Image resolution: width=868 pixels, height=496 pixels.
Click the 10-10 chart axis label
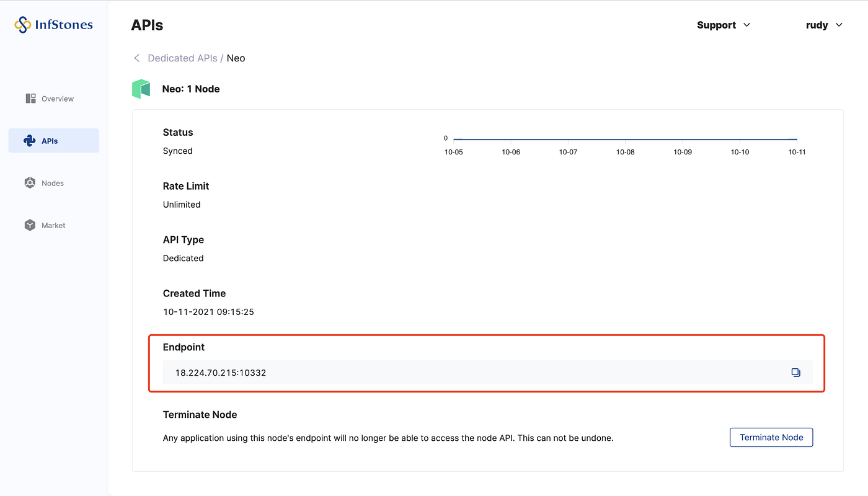click(x=740, y=152)
